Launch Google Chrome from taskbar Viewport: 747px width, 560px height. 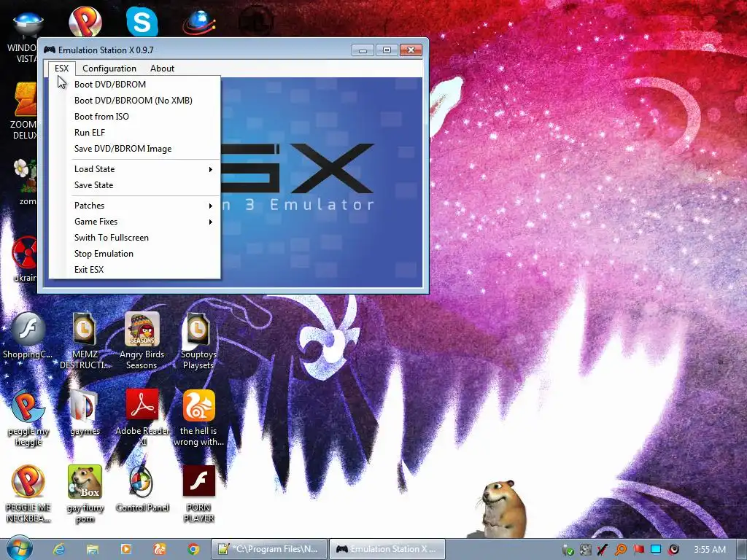coord(193,549)
